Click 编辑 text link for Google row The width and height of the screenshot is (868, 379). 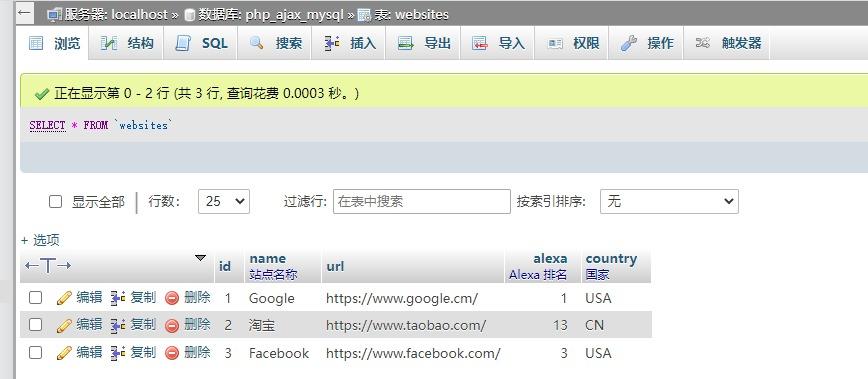pyautogui.click(x=89, y=298)
